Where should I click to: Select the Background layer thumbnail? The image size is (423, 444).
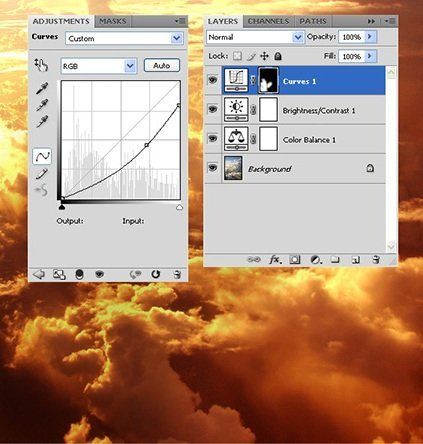[x=233, y=168]
